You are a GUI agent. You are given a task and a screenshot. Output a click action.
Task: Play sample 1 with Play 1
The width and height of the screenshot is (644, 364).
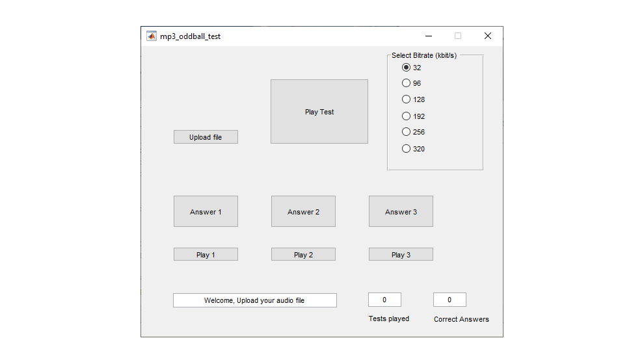point(206,254)
